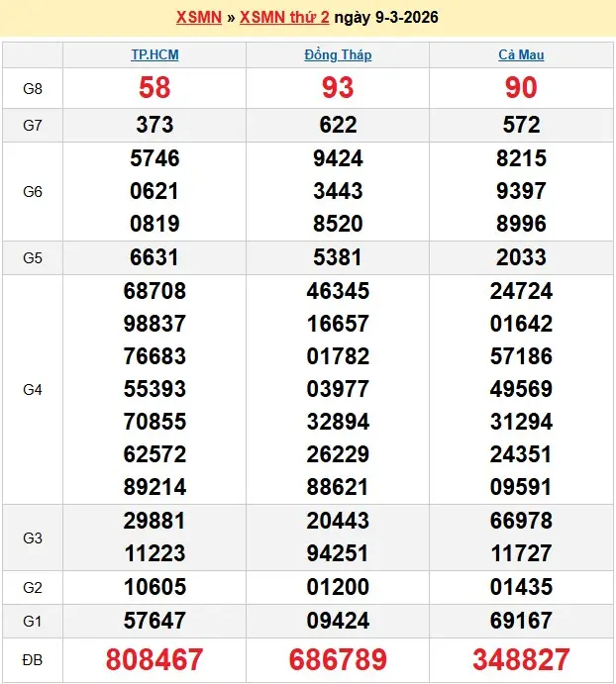
Task: Click the G1 row label
Action: pos(33,622)
